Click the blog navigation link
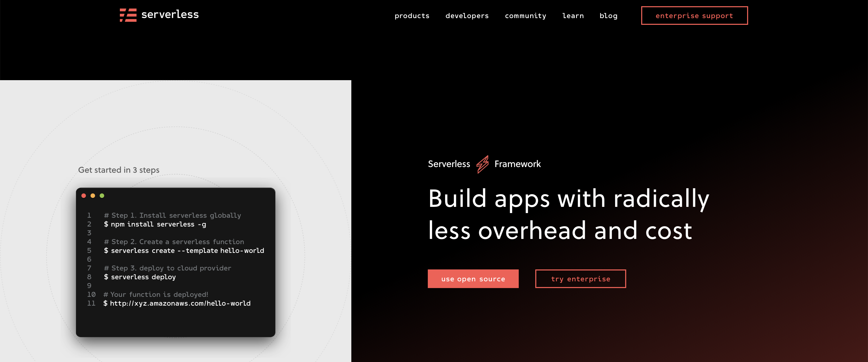 click(x=608, y=16)
